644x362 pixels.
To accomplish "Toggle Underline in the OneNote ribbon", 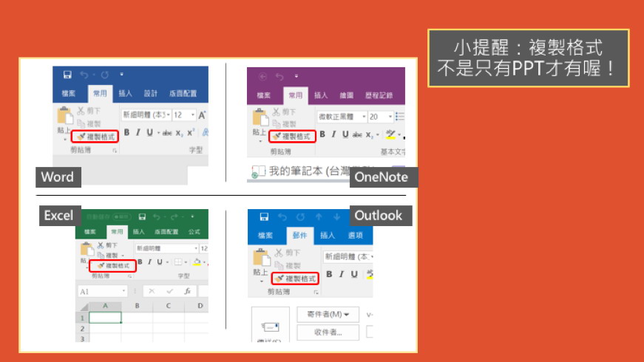I will point(345,134).
